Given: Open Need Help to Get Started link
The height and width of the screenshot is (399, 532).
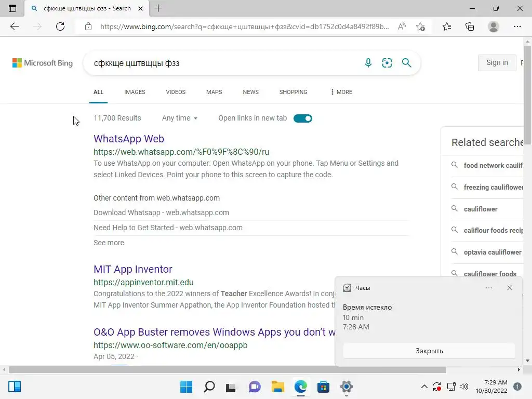Looking at the screenshot, I should click(x=168, y=228).
